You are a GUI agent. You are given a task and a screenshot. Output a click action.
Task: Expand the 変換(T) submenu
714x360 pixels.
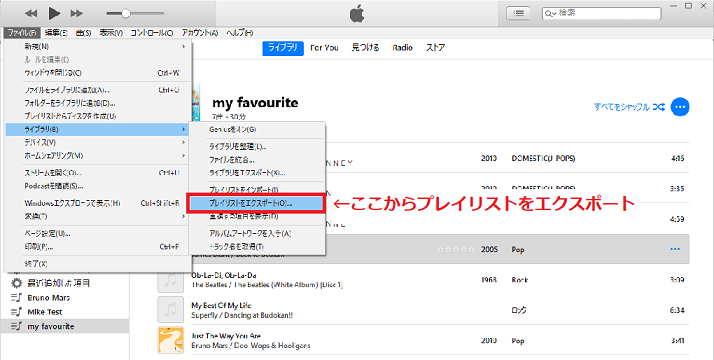[98, 216]
